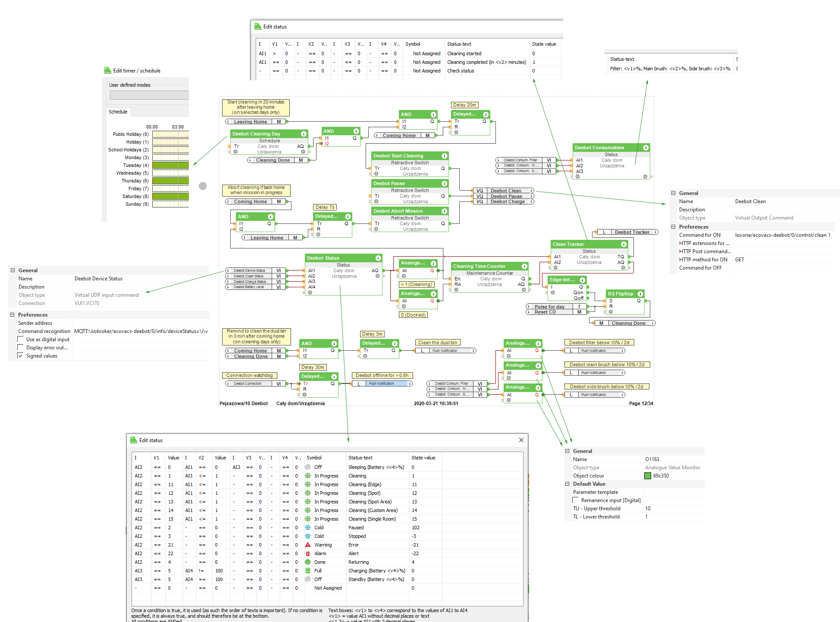Click info icon on > 1 (Cleaning) Analogue block
This screenshot has height=622, width=840.
(x=433, y=263)
